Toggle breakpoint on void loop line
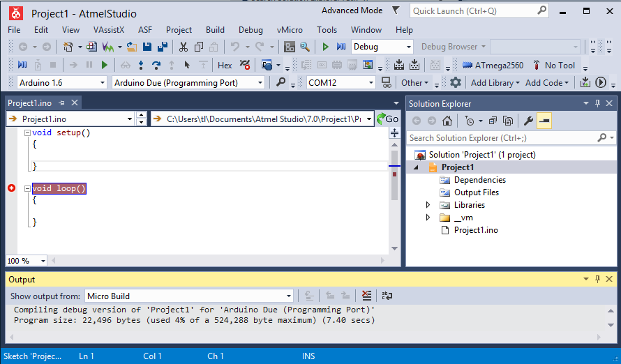This screenshot has width=621, height=364. click(x=11, y=188)
